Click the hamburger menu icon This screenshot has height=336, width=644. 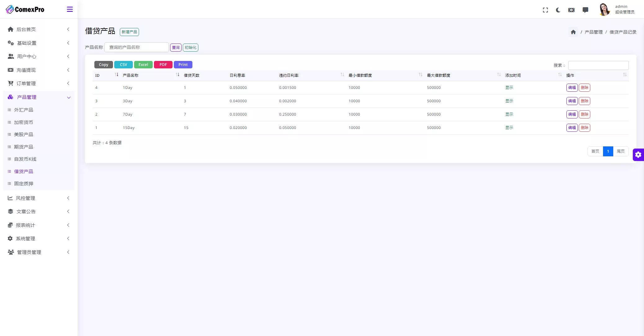tap(70, 9)
